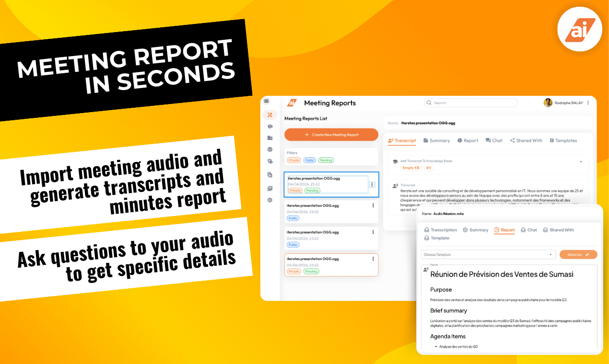This screenshot has width=609, height=364.
Task: Click the Meeting Reports List heading
Action: (x=306, y=118)
